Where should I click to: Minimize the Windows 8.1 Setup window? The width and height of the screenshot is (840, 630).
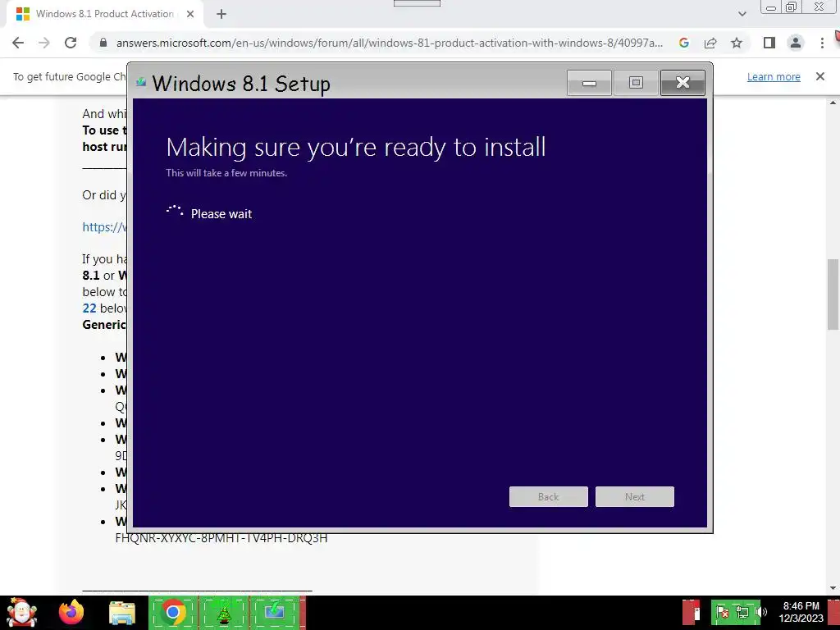(x=589, y=83)
